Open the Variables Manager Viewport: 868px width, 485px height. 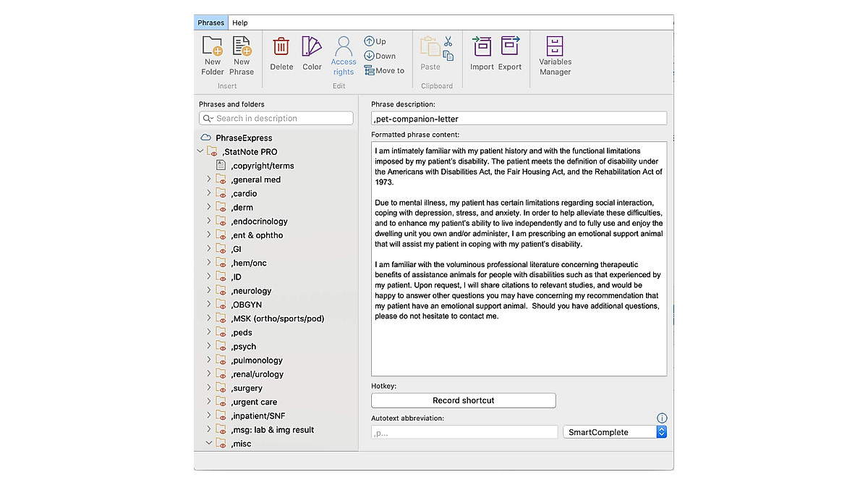554,54
